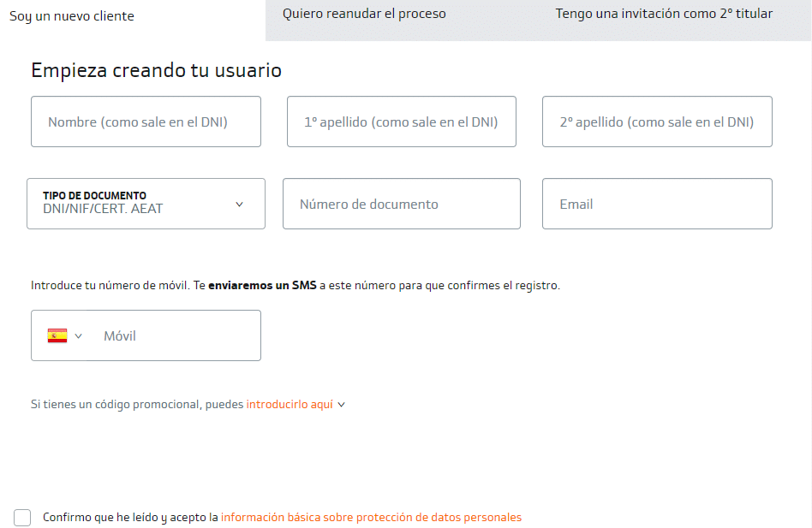Focus the Nombre input field
The image size is (812, 528).
pyautogui.click(x=146, y=122)
